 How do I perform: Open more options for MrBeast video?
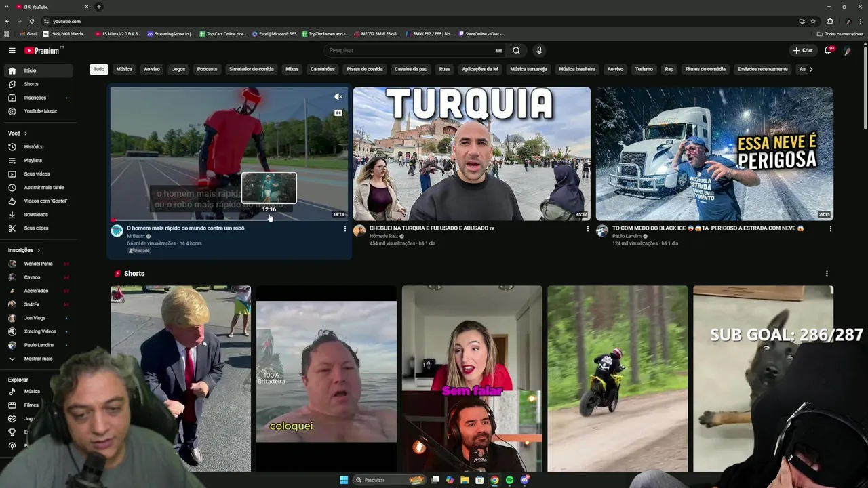344,228
